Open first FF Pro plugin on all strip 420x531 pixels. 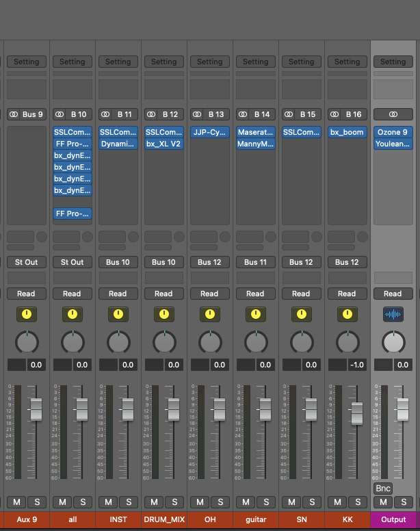coord(73,144)
